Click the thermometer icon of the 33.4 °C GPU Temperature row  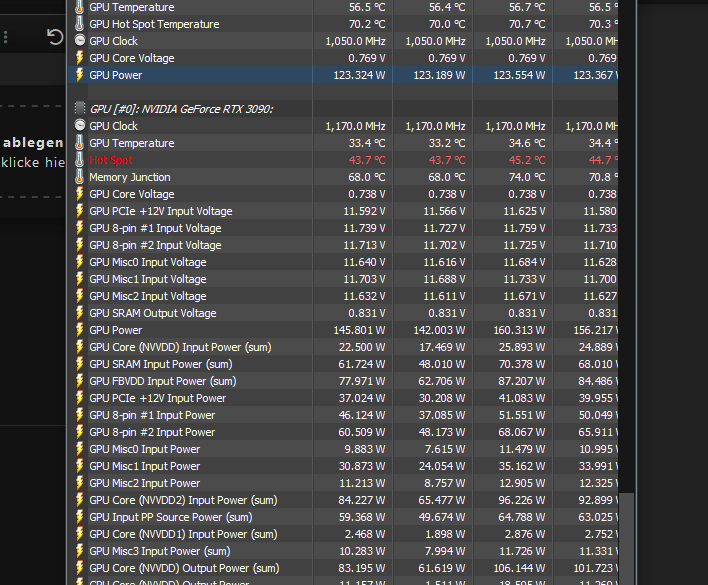(x=79, y=143)
